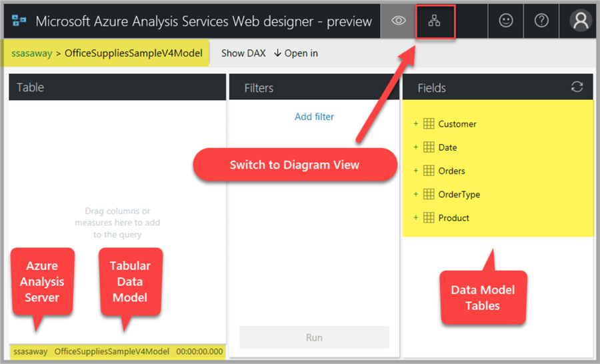The width and height of the screenshot is (600, 364).
Task: Click the 00:00:00.000 query time
Action: 199,351
